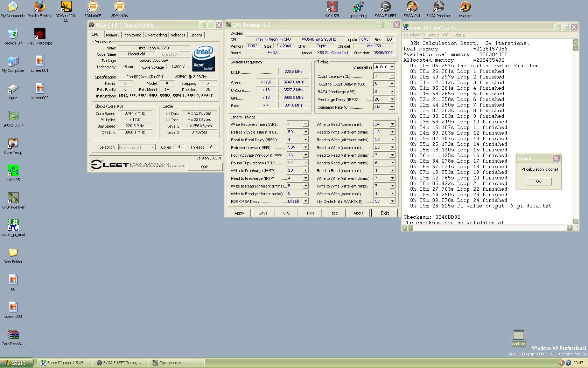Open screen001 image file
This screenshot has width=588, height=368.
click(x=40, y=64)
